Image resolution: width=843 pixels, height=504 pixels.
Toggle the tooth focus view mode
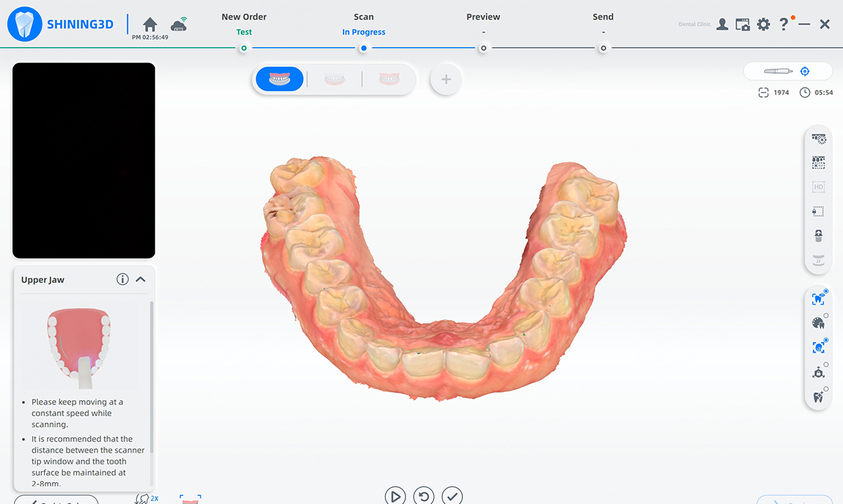818,299
